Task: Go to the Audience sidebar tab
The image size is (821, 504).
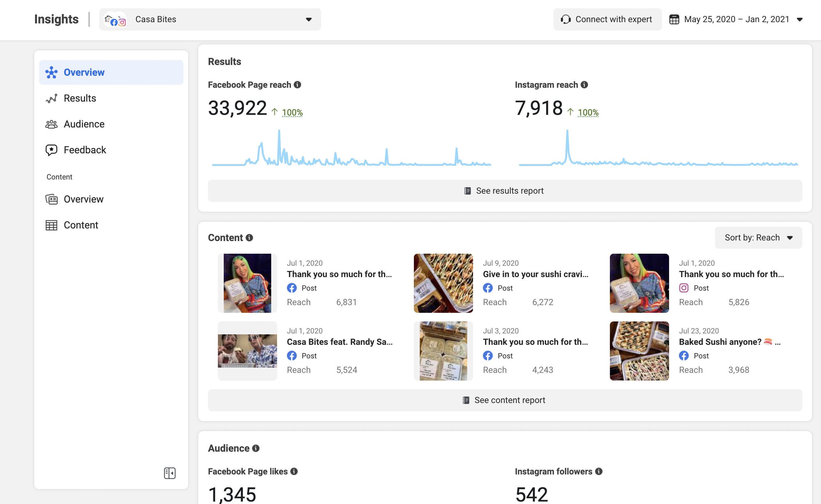Action: tap(84, 124)
